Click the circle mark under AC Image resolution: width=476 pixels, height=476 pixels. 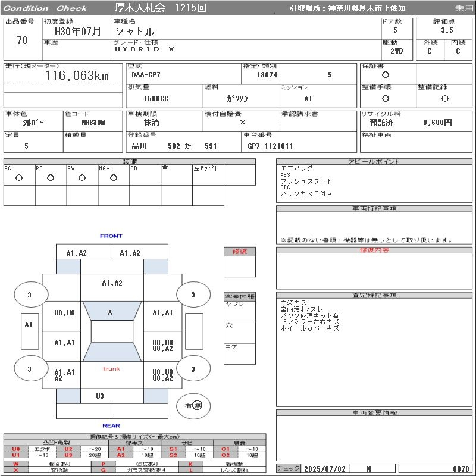point(19,177)
